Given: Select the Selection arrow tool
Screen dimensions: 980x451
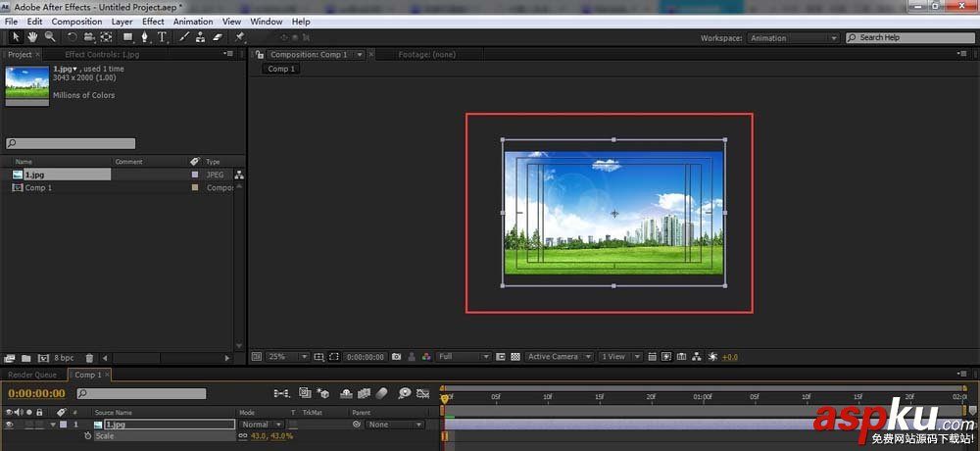Looking at the screenshot, I should coord(17,37).
